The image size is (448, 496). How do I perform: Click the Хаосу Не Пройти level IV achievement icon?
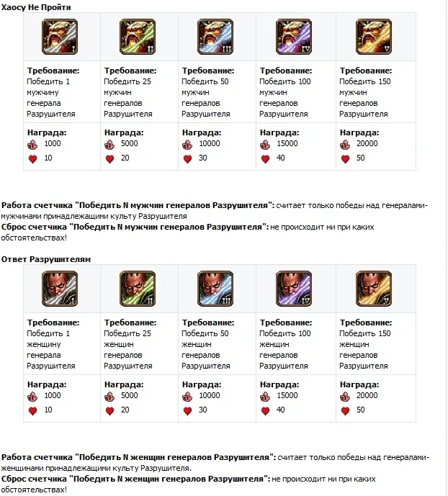(x=294, y=37)
